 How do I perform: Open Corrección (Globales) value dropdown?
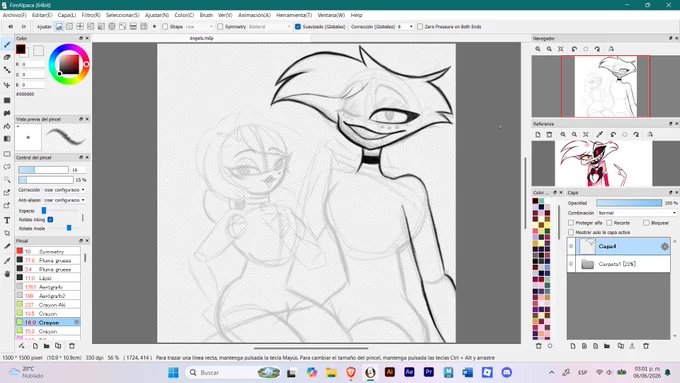405,27
